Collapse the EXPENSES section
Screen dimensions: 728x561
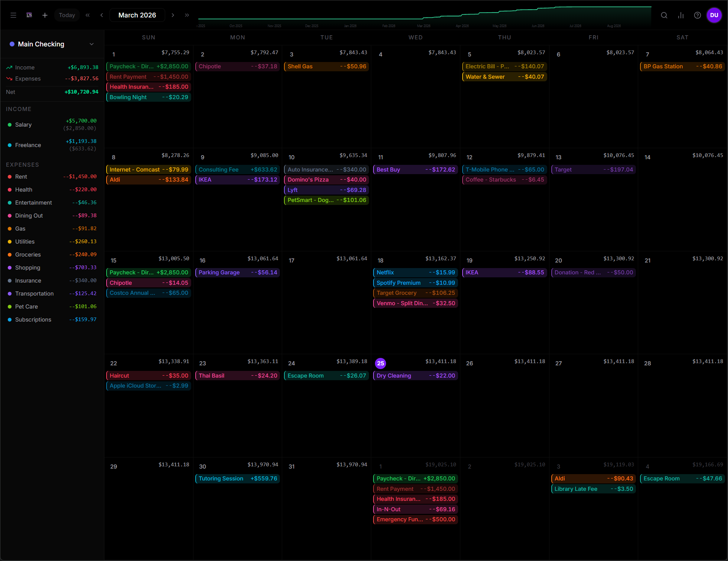coord(22,164)
